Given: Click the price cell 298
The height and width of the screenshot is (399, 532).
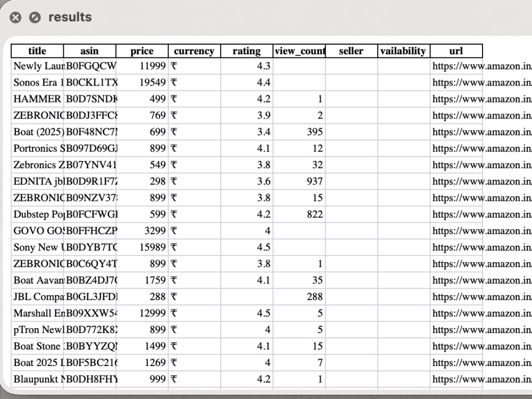Looking at the screenshot, I should pos(142,181).
